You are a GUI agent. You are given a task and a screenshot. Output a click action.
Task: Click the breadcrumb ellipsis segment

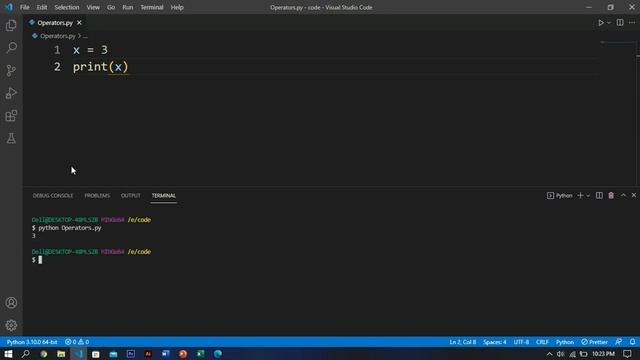85,36
